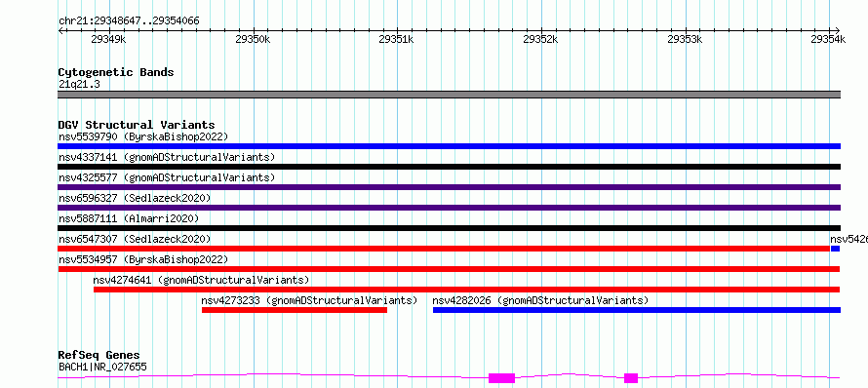
Task: Open variant label nsv4273233 (gnomADStructuralVariants)
Action: (x=309, y=300)
